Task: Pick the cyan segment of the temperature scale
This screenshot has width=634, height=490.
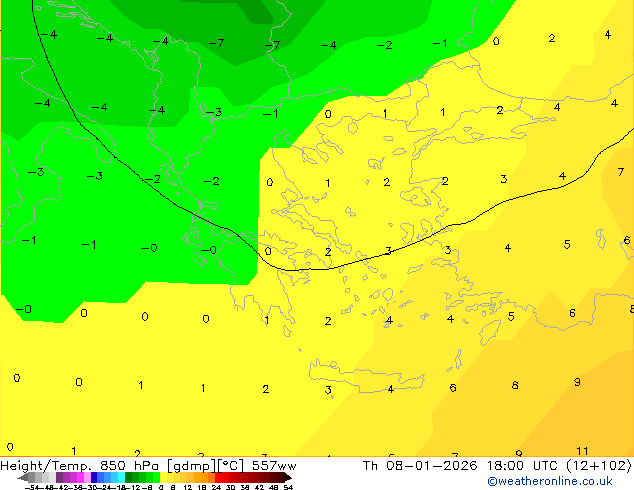Action: (x=121, y=477)
